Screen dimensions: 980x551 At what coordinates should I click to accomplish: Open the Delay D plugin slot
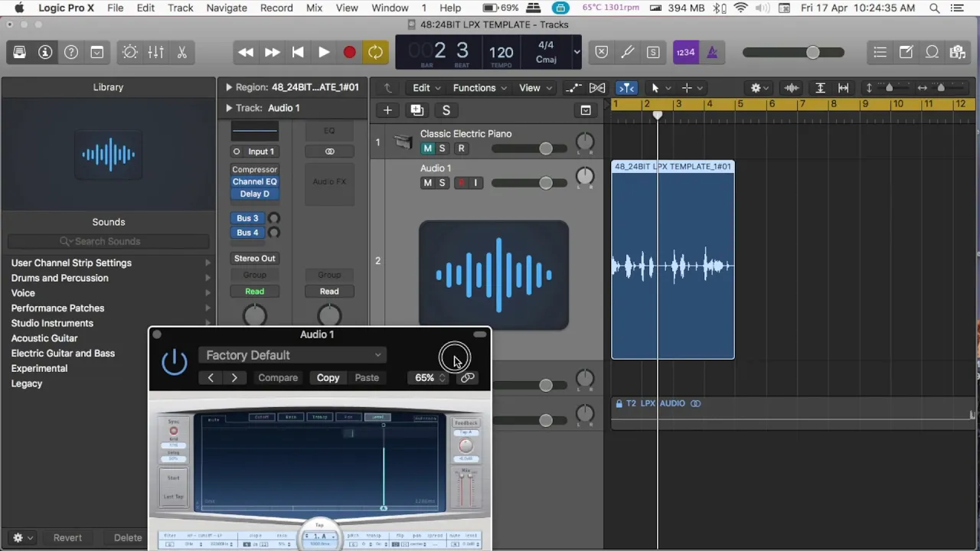click(254, 194)
